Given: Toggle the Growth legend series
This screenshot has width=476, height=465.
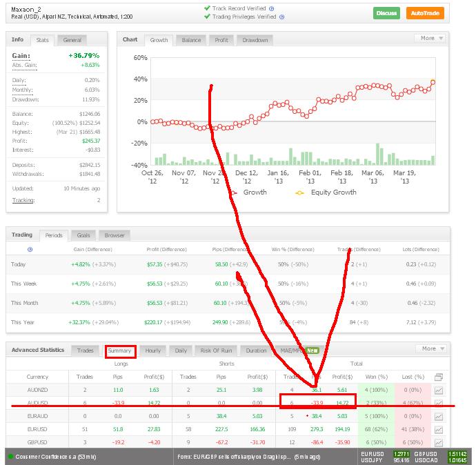Looking at the screenshot, I should 250,192.
